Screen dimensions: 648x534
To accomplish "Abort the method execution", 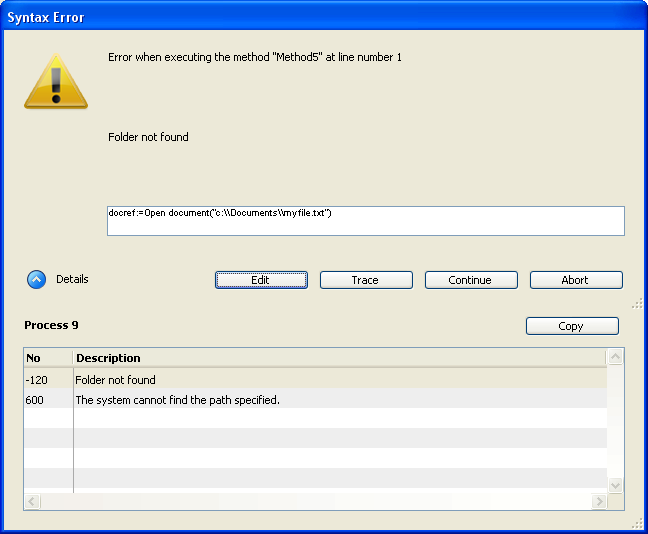I will tap(575, 280).
